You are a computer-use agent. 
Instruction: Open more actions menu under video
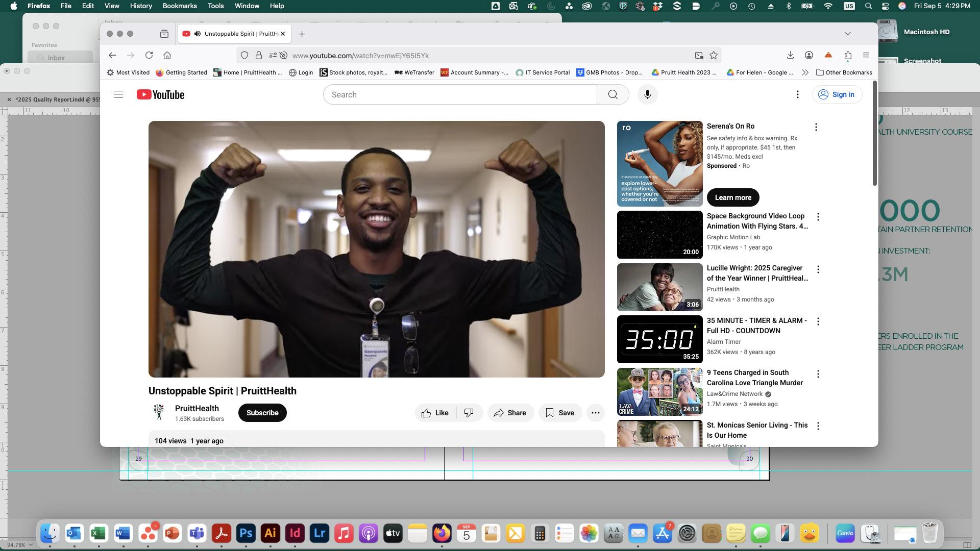(595, 413)
